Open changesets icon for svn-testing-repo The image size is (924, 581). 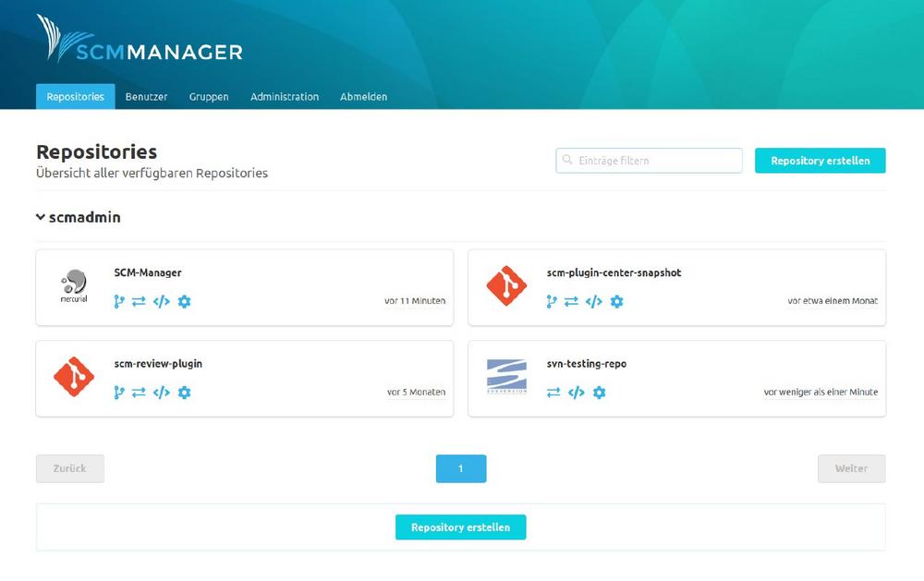[553, 393]
